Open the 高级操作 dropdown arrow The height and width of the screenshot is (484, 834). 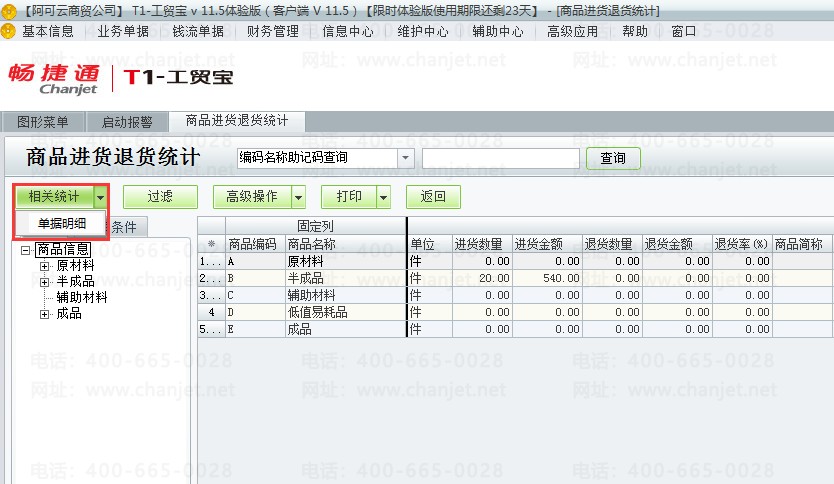click(299, 197)
